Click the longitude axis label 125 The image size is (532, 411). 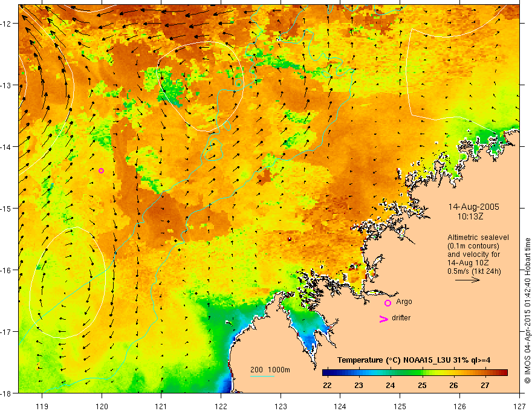[x=400, y=406]
